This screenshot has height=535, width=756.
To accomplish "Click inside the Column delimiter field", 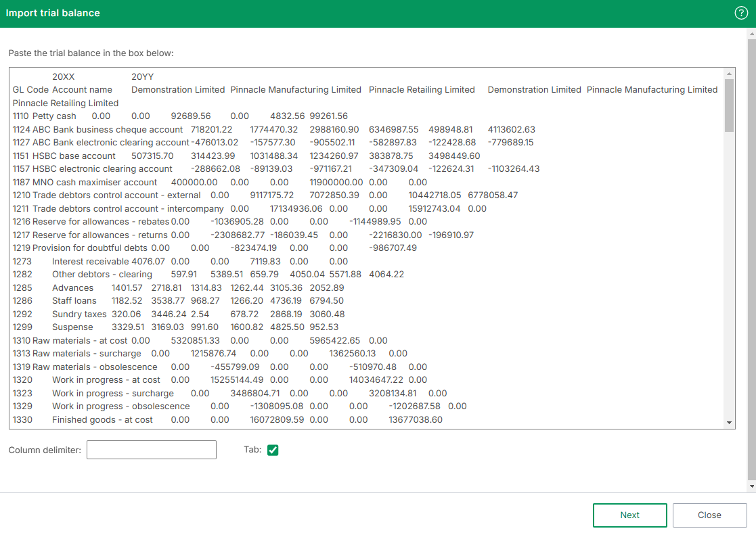I will (151, 449).
